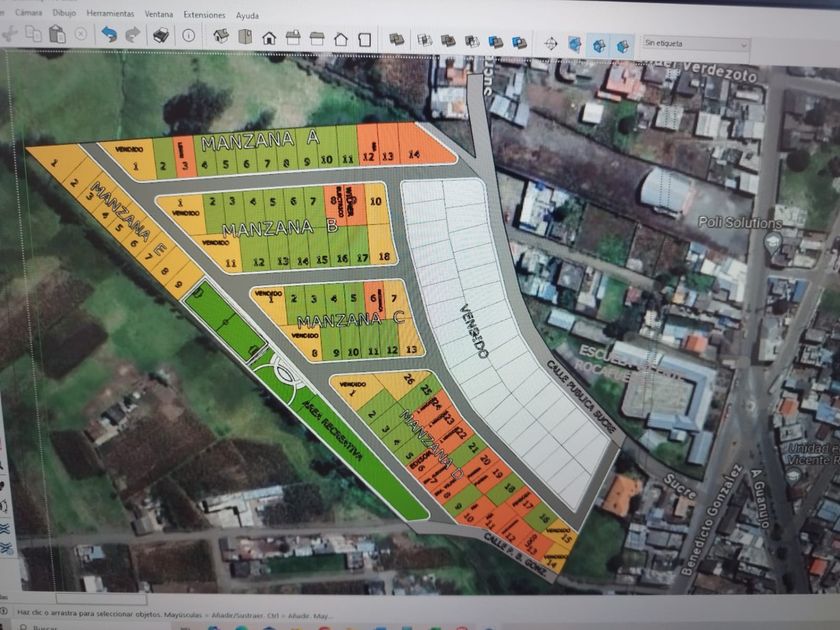
Task: Click the 'CALLE PUBLICA SUCRE' street label
Action: point(581,397)
